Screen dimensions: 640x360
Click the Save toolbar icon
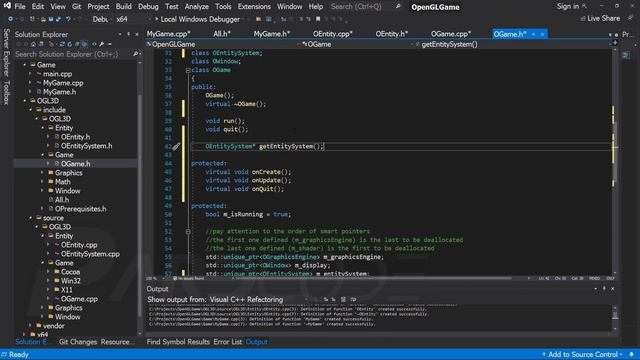[51, 19]
